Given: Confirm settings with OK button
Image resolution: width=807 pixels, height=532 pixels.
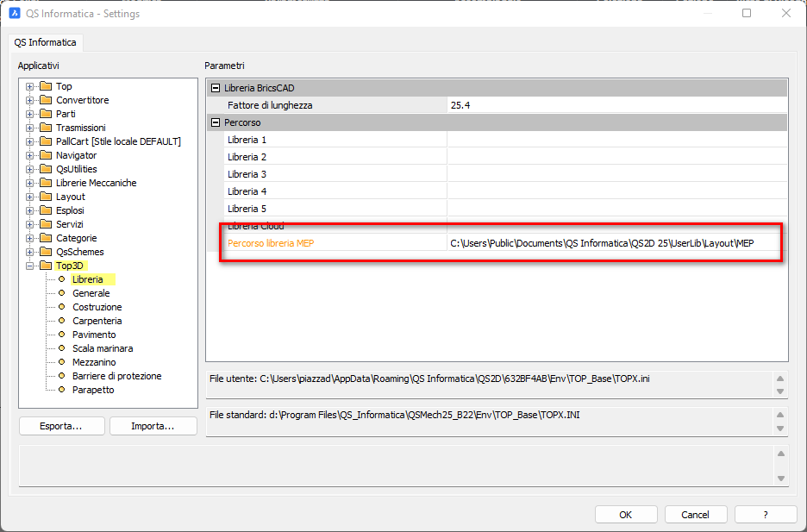Looking at the screenshot, I should point(626,515).
